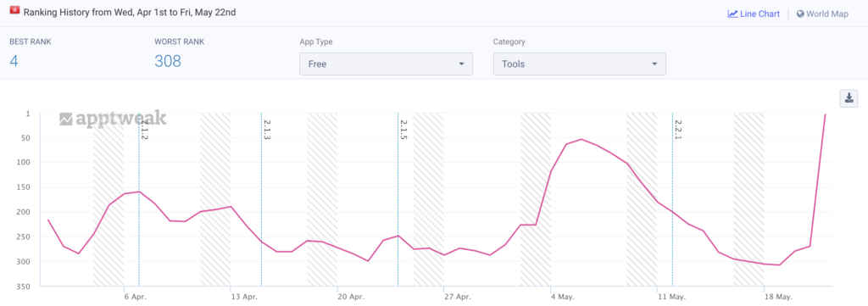Click the download chart icon
This screenshot has width=868, height=306.
[x=848, y=98]
